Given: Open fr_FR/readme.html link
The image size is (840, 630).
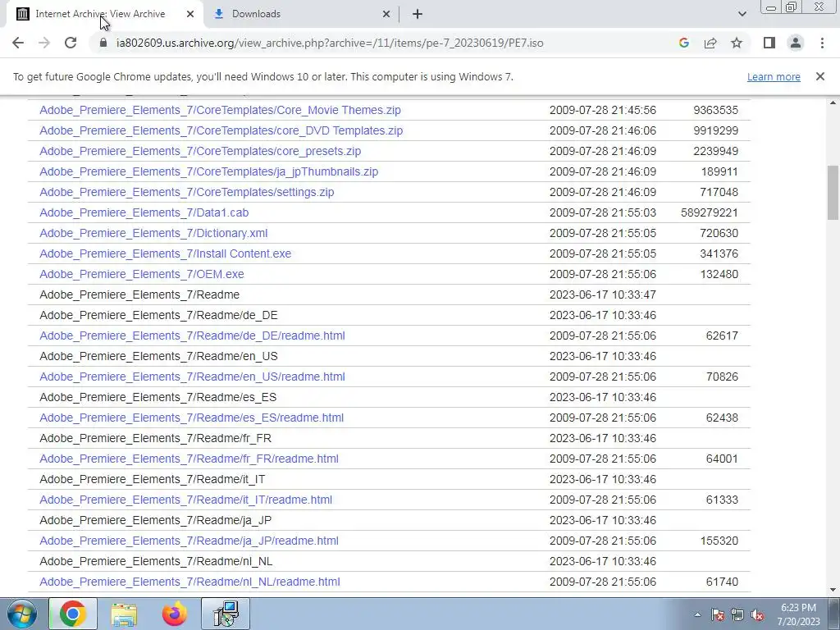Looking at the screenshot, I should pyautogui.click(x=189, y=459).
